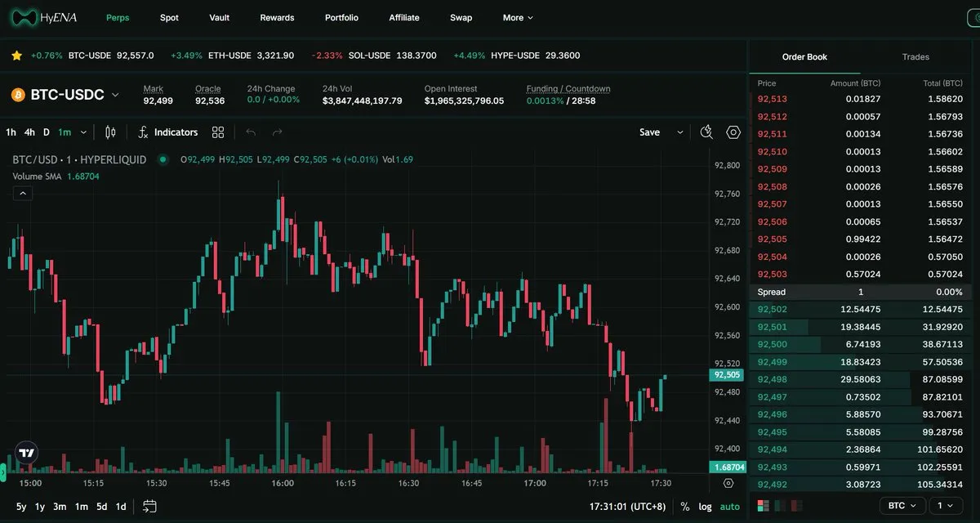
Task: Select the combined bid/ask order book view swatch
Action: [x=764, y=506]
